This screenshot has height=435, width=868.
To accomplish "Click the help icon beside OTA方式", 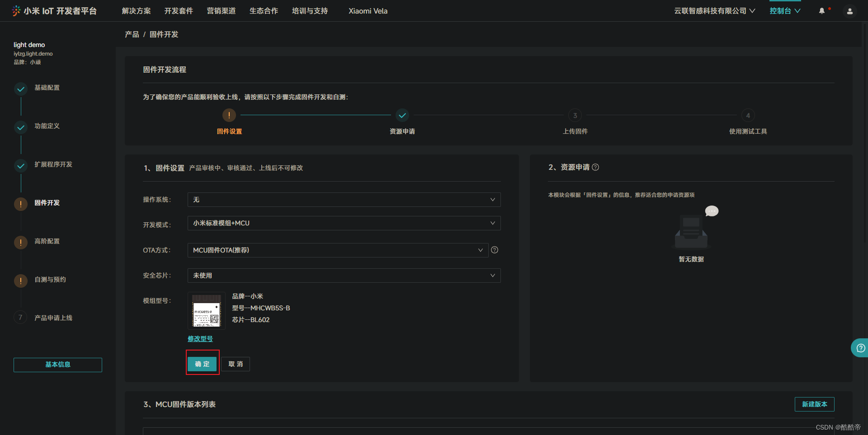I will pos(495,250).
